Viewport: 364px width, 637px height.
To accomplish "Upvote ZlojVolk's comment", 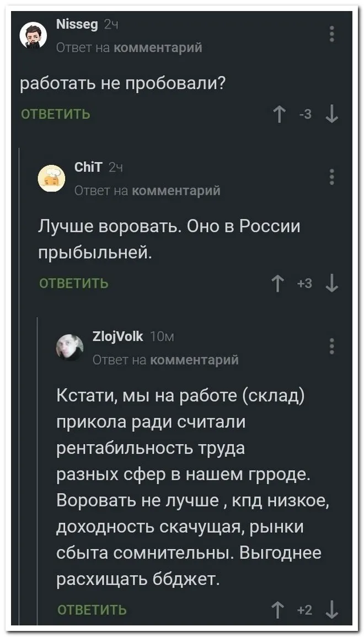I will click(280, 609).
